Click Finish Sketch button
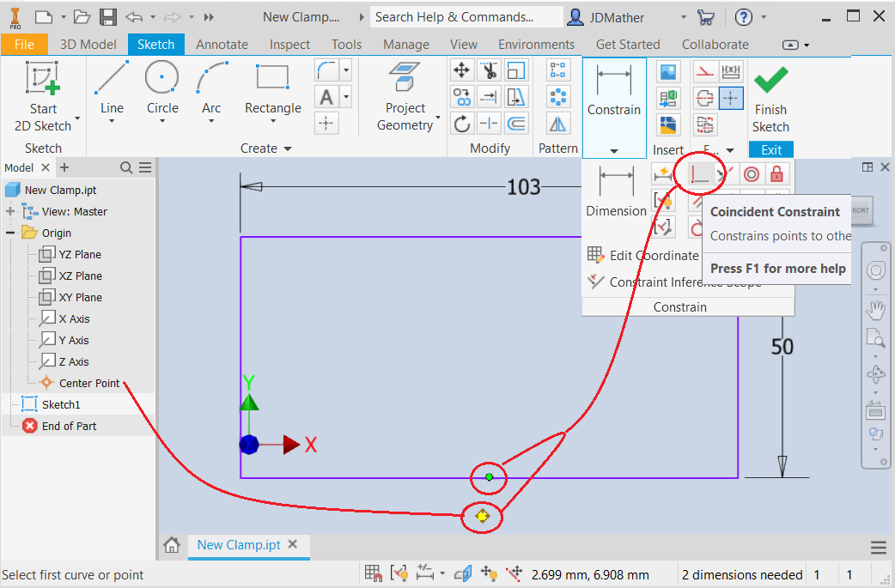 770,100
